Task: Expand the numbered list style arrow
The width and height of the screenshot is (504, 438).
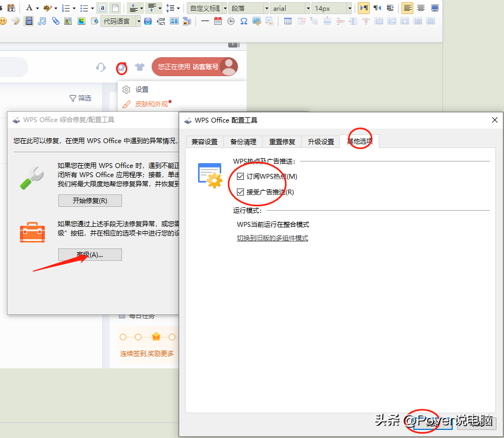Action: 74,8
